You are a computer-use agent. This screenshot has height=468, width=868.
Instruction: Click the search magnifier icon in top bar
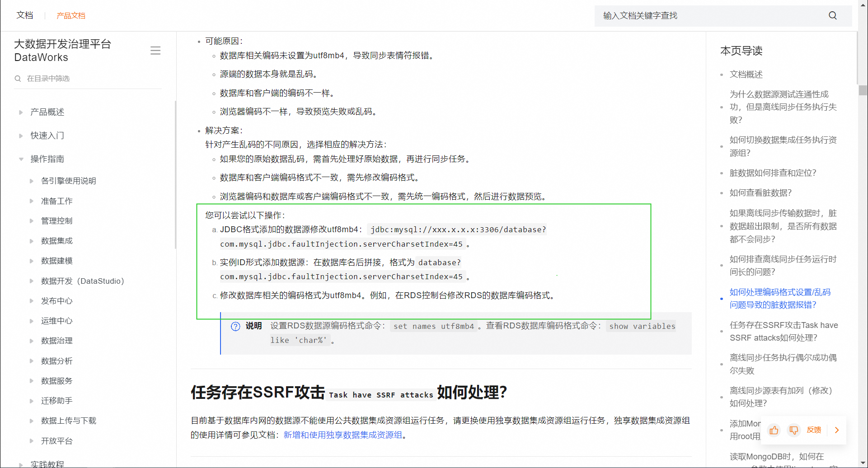point(832,15)
